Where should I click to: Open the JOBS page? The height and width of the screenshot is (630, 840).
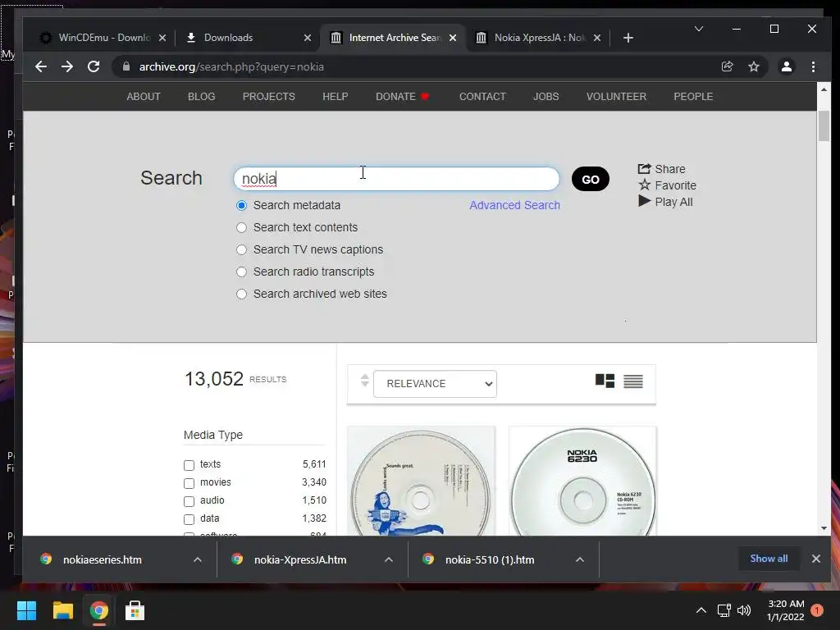[x=546, y=97]
